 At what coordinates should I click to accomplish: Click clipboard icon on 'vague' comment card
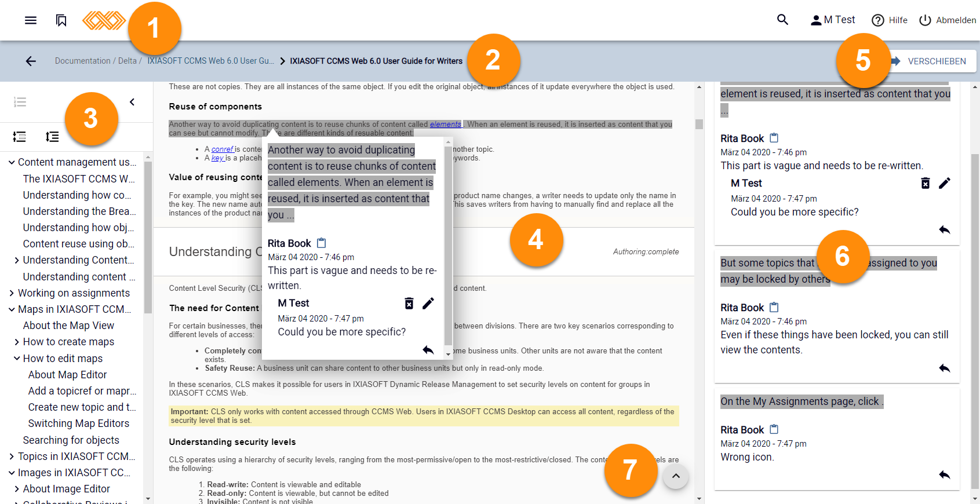(774, 138)
